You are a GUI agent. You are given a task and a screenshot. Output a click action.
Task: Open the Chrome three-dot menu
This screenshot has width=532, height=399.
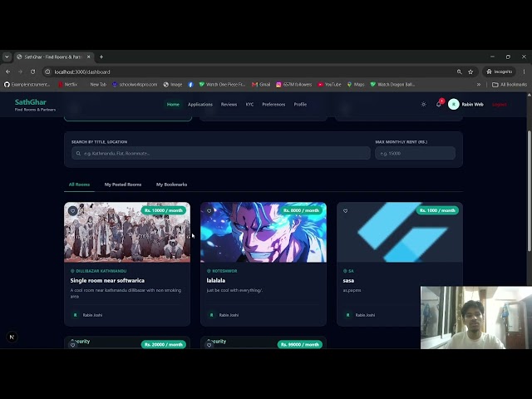(x=525, y=71)
